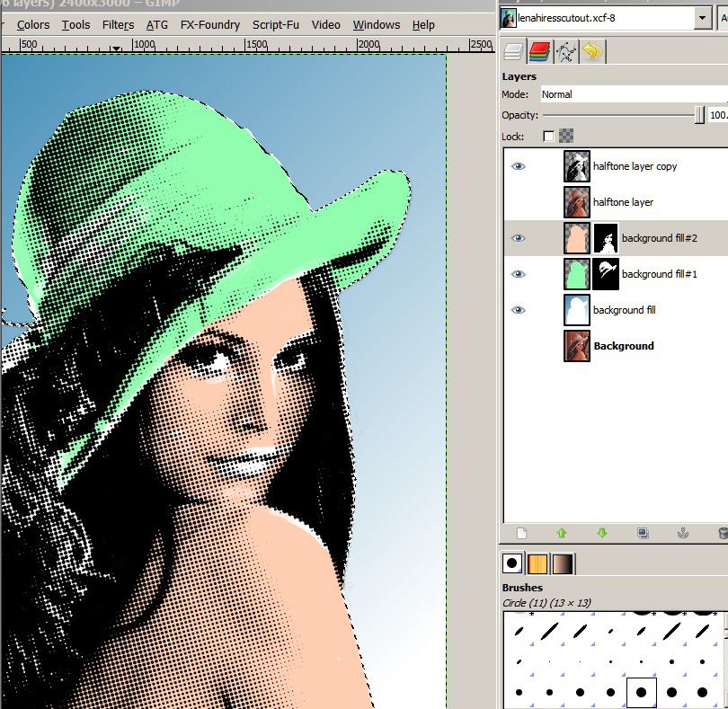Open the image selector dropdown arrow
Screen dimensions: 728x709
(702, 17)
